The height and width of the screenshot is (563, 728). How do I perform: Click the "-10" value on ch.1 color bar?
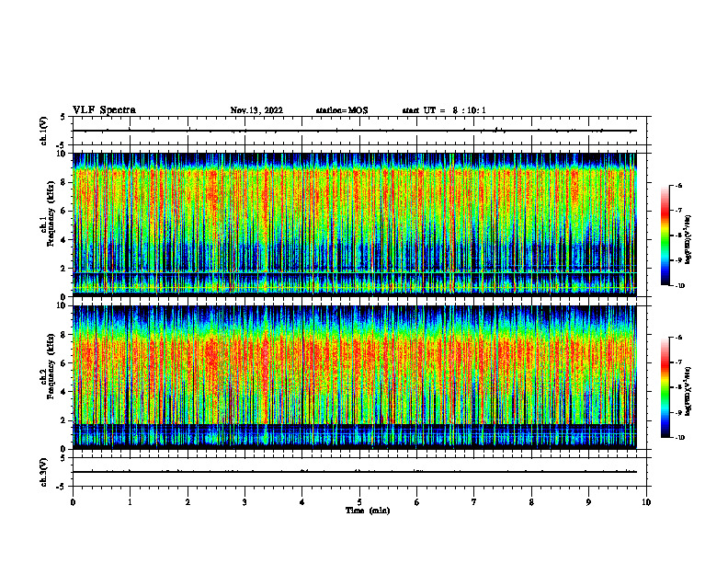680,286
